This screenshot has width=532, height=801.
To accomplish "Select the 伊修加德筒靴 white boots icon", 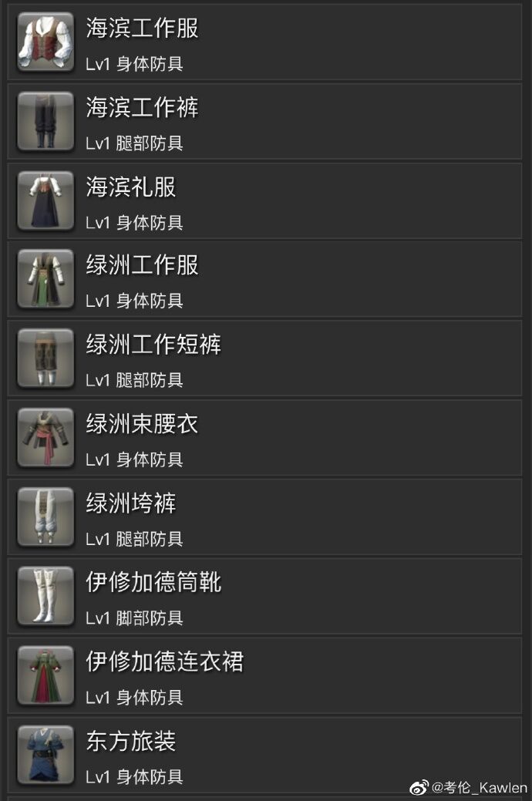I will click(46, 596).
